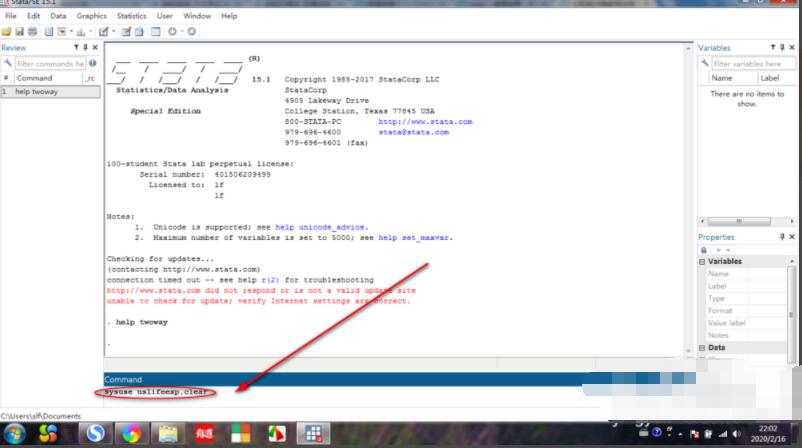Click the Filter commands input field
This screenshot has height=448, width=802.
[x=50, y=64]
